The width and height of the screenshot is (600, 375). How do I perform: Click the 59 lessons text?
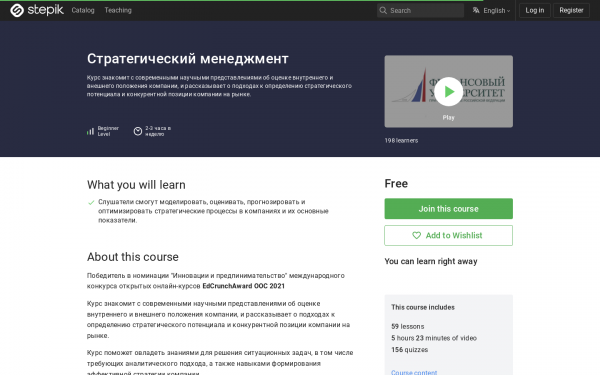(408, 326)
